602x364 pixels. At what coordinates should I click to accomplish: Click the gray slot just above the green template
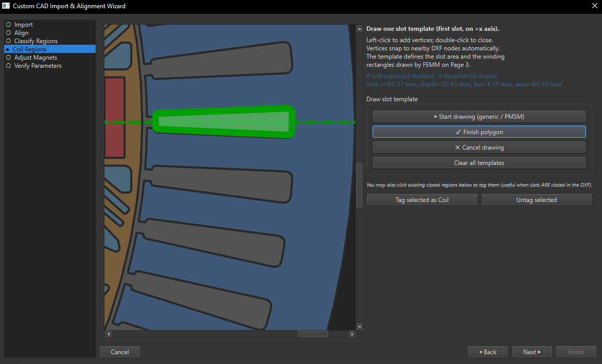tap(222, 61)
